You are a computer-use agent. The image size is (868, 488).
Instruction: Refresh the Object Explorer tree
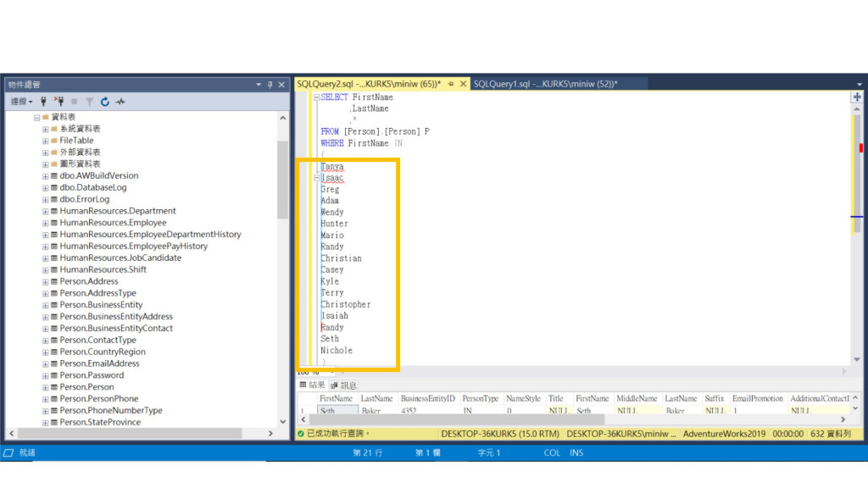tap(104, 102)
